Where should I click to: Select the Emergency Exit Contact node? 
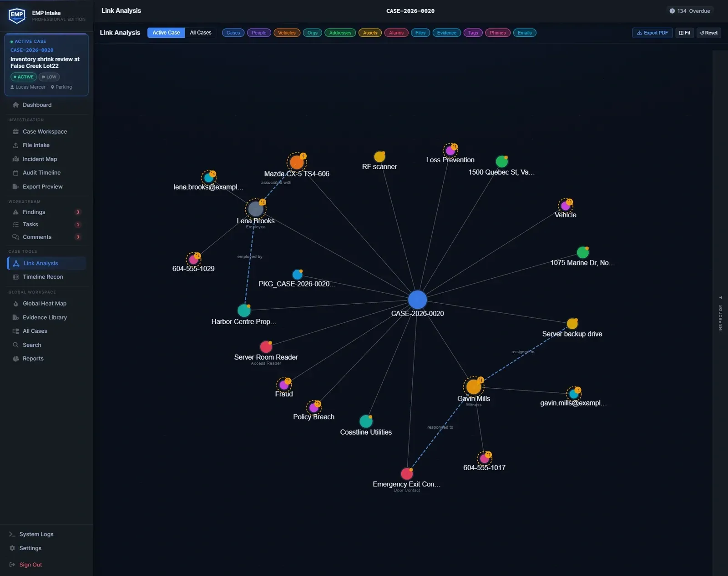(407, 474)
